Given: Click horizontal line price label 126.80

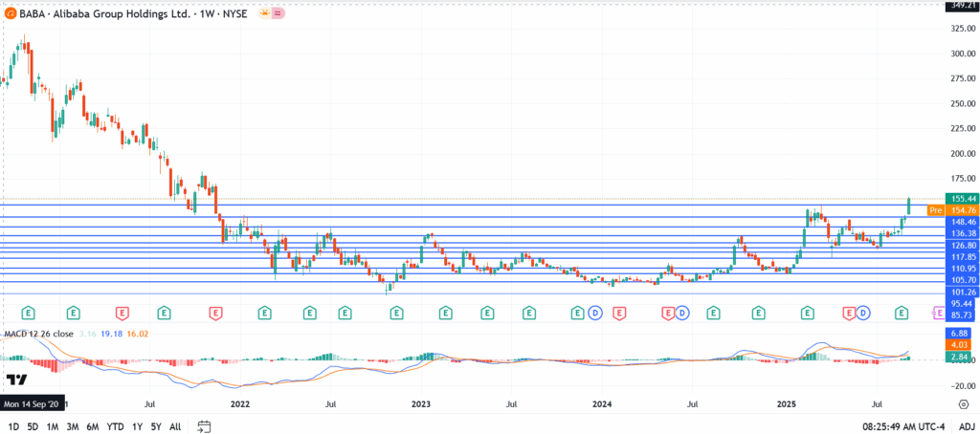Looking at the screenshot, I should [961, 245].
